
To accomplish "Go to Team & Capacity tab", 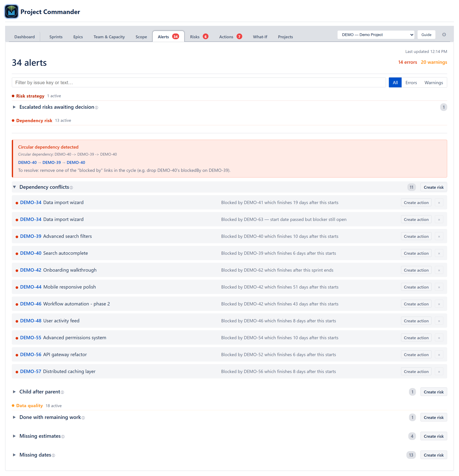I will [x=109, y=37].
